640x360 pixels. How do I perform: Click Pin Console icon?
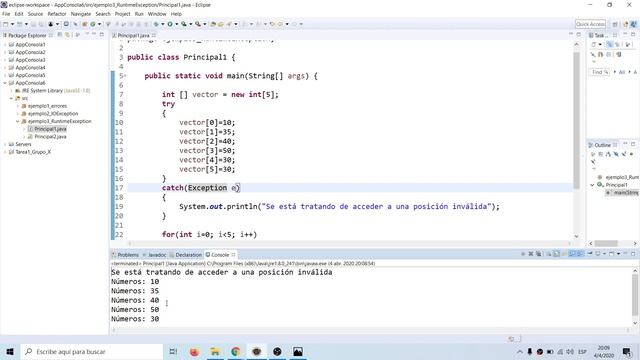(590, 254)
